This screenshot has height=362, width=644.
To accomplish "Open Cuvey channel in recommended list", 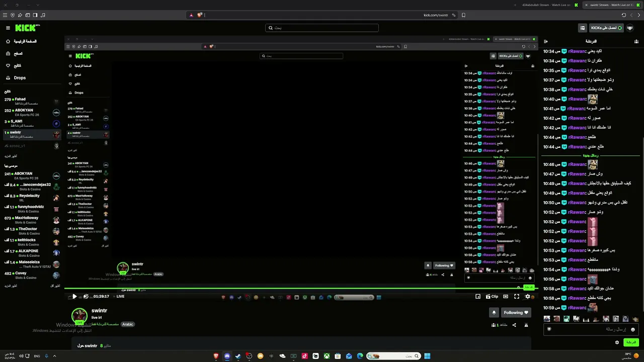I will coord(32,276).
